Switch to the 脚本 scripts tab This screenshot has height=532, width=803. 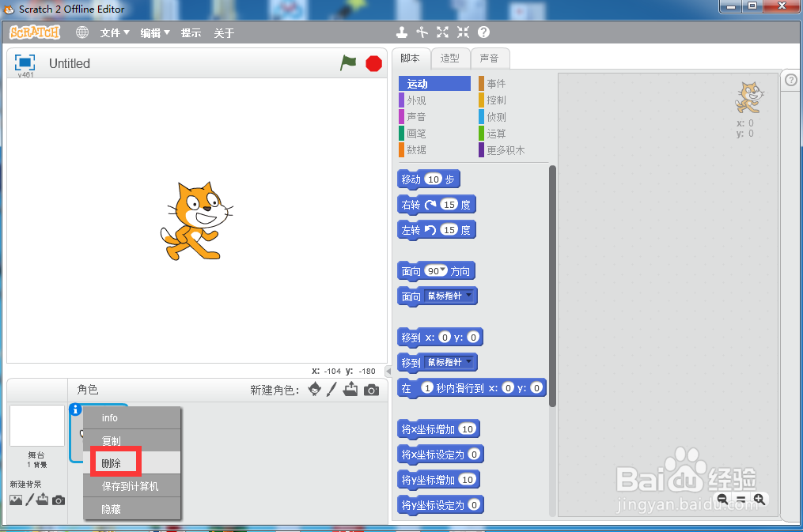(411, 58)
